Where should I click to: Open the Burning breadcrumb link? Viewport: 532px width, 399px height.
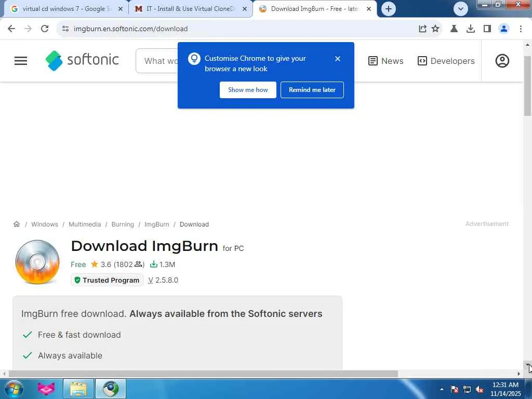point(123,224)
